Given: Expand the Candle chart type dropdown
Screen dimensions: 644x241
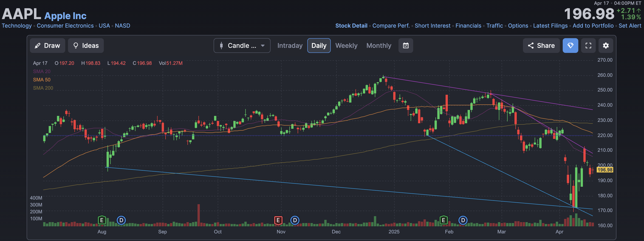Looking at the screenshot, I should (242, 46).
